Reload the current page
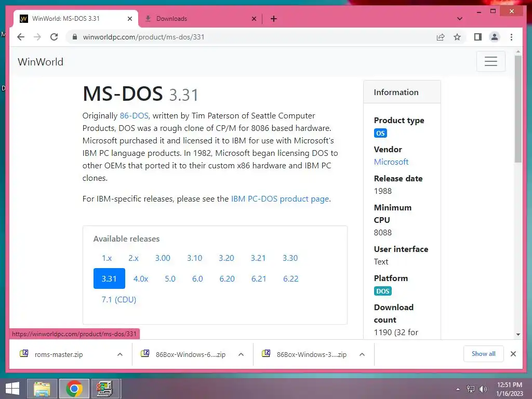The image size is (532, 399). tap(54, 37)
